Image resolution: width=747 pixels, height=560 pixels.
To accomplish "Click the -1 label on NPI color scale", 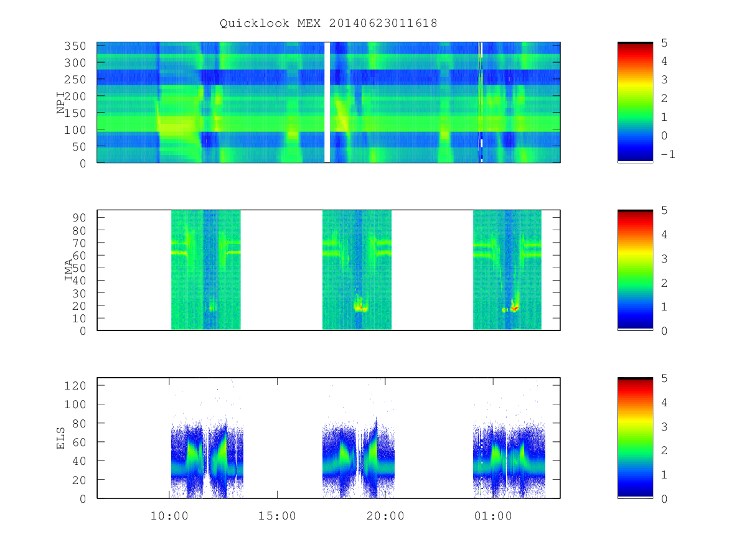I will pyautogui.click(x=667, y=154).
